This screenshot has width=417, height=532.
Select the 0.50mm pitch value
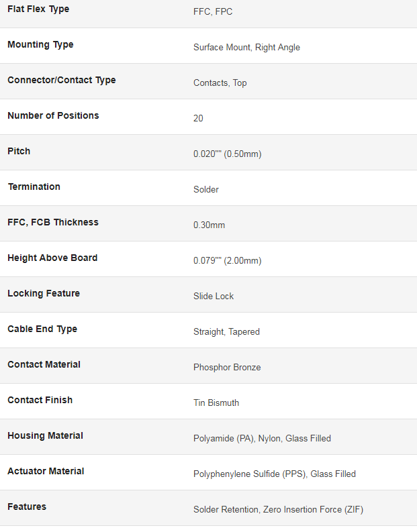pos(228,154)
